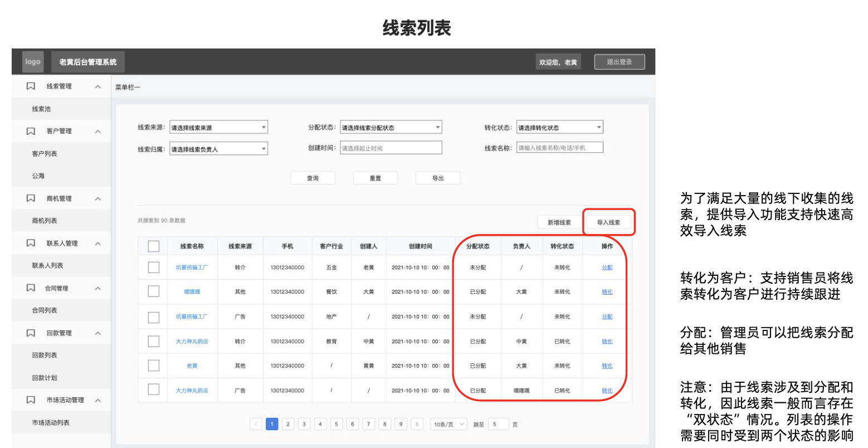Click the 查询 search button

coord(313,178)
